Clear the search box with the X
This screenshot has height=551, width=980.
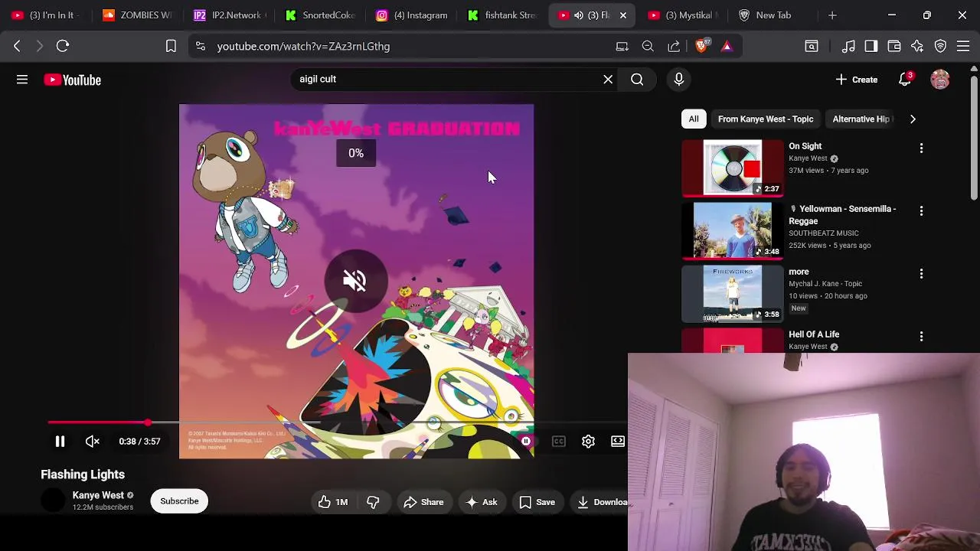(608, 80)
